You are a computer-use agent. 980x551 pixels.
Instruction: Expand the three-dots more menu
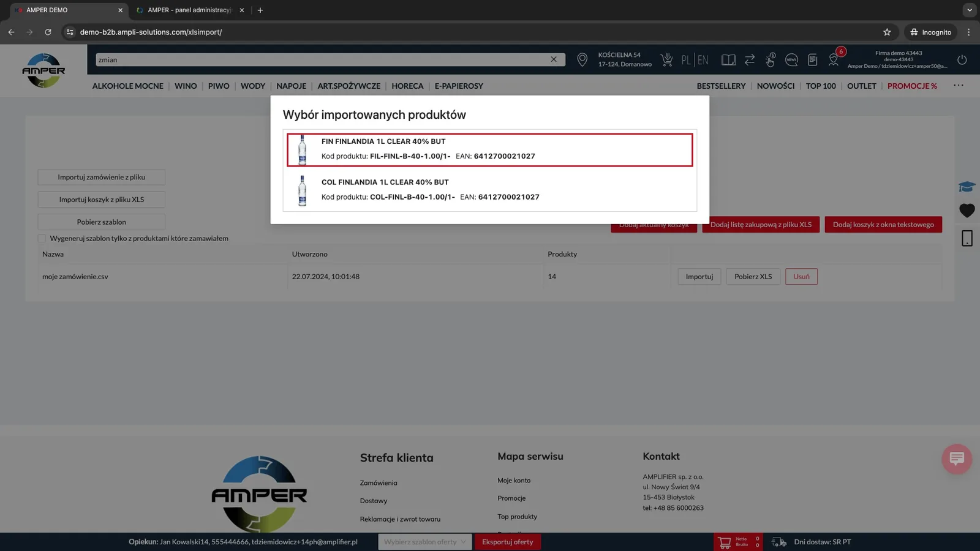tap(959, 86)
